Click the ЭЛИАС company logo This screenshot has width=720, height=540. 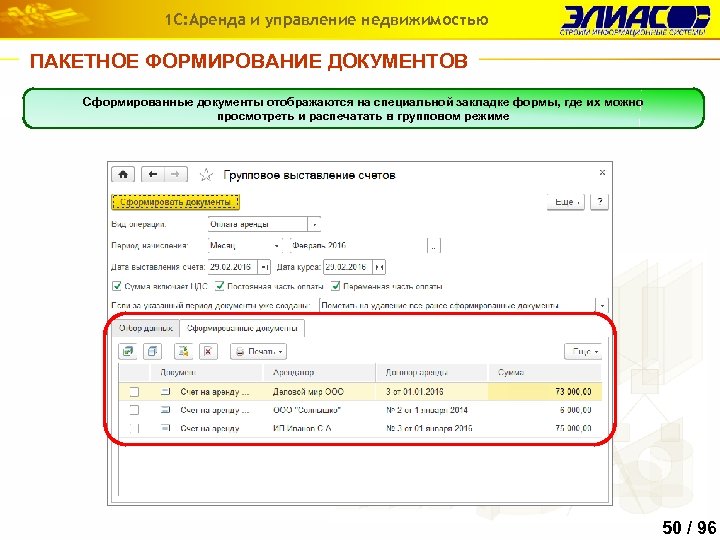click(635, 20)
